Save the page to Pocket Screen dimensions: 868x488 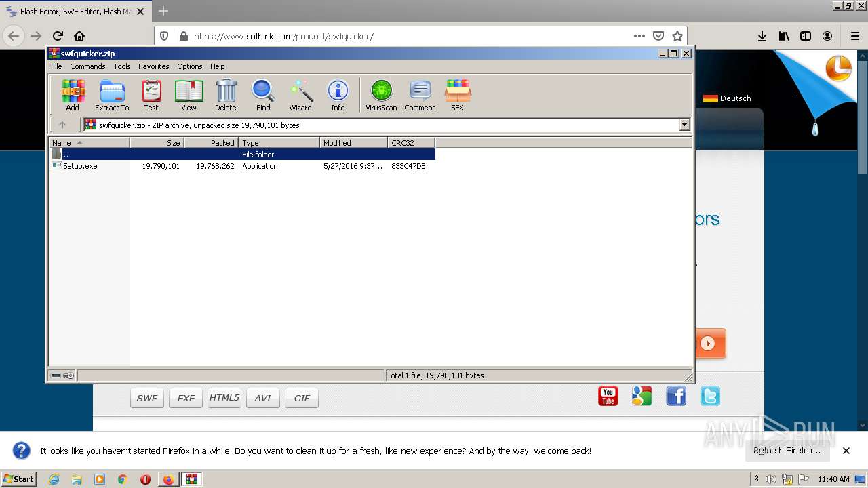658,36
